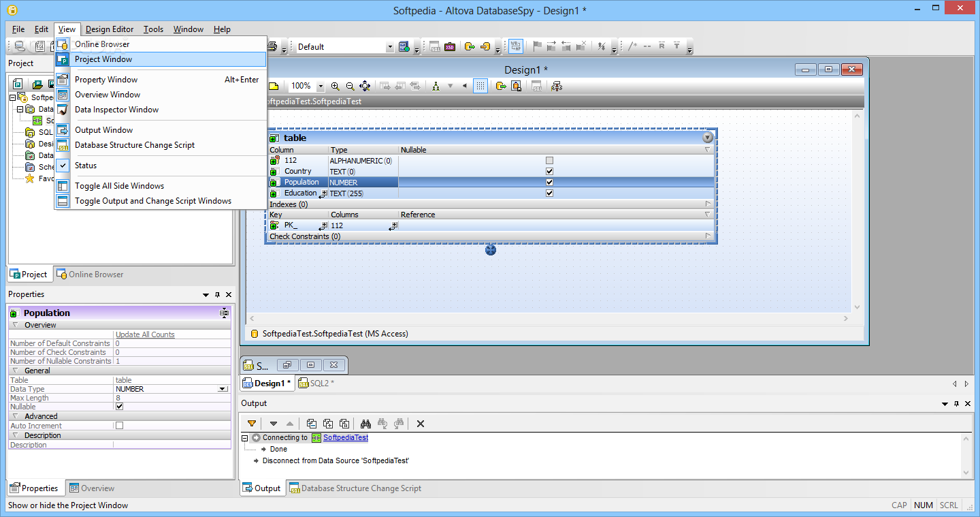Click the Update All Counts link
Viewport: 980px width, 517px height.
tap(145, 334)
